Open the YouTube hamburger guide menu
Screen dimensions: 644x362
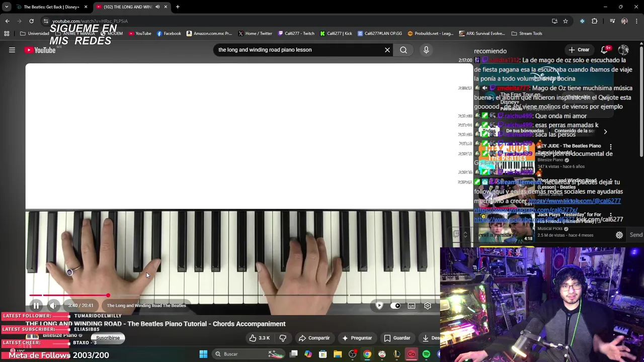click(12, 50)
